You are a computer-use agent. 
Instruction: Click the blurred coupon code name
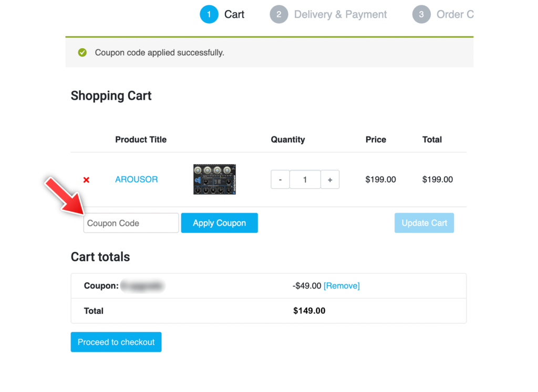click(x=143, y=286)
